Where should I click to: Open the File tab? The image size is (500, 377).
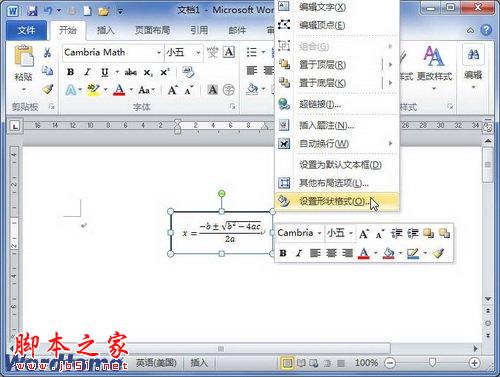26,30
